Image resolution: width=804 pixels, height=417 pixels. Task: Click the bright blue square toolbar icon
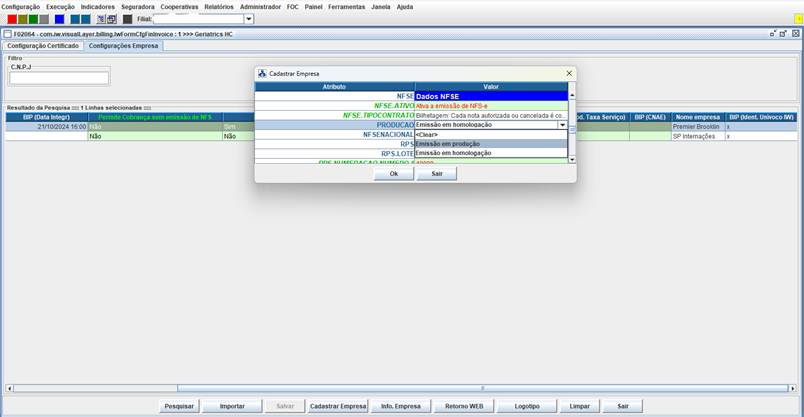coord(59,19)
